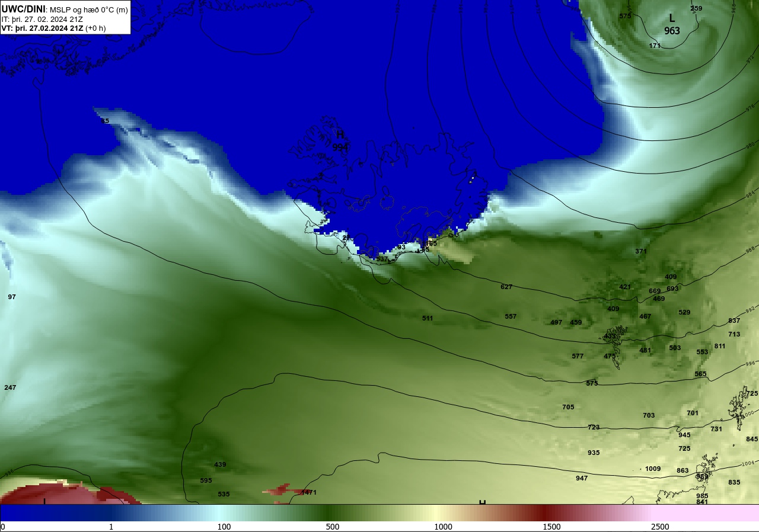
Task: Click the map value 557
Action: [511, 316]
